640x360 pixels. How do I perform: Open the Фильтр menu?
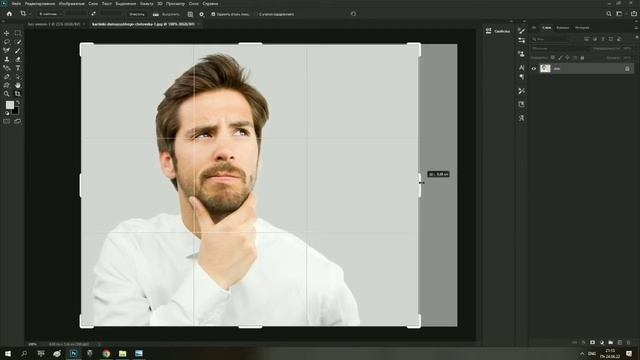(147, 4)
